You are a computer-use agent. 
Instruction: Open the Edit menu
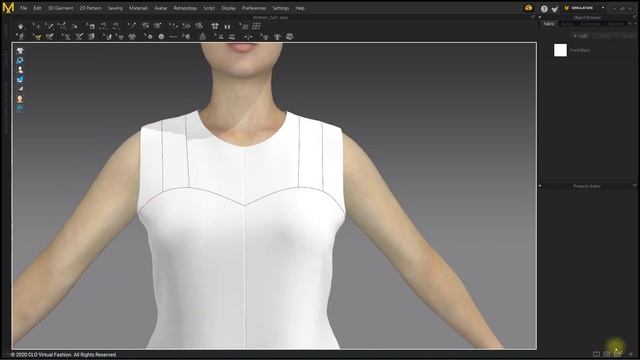(37, 8)
